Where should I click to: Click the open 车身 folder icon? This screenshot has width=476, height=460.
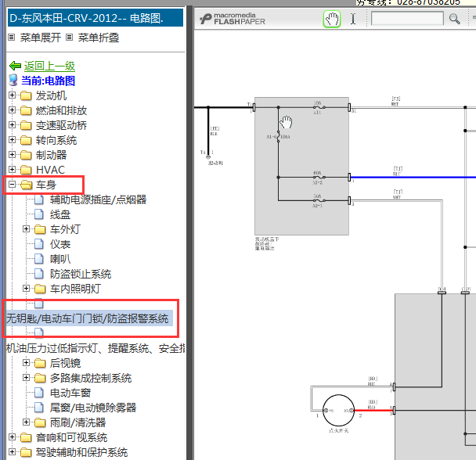[x=27, y=185]
